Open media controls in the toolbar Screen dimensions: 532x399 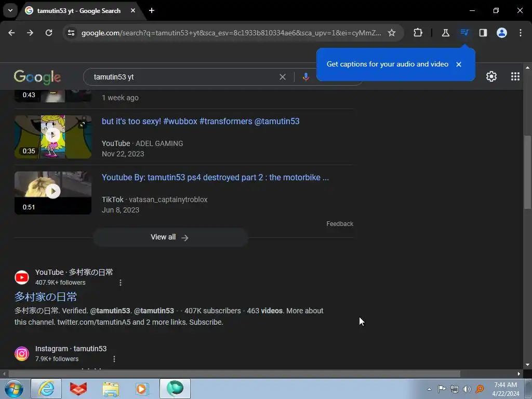464,33
